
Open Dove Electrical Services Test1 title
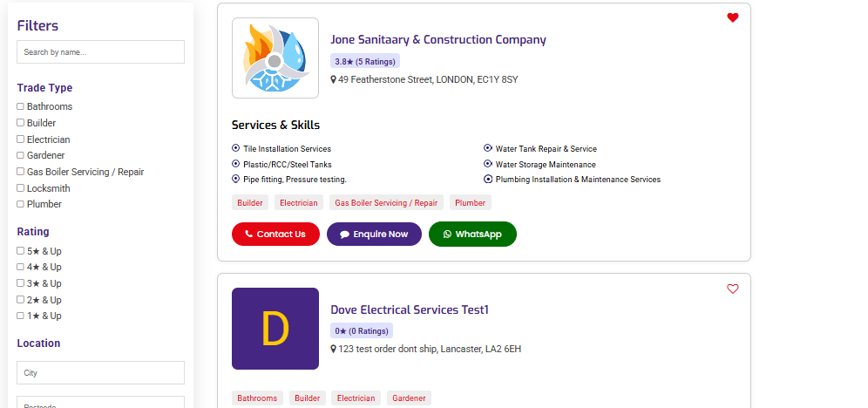point(410,310)
